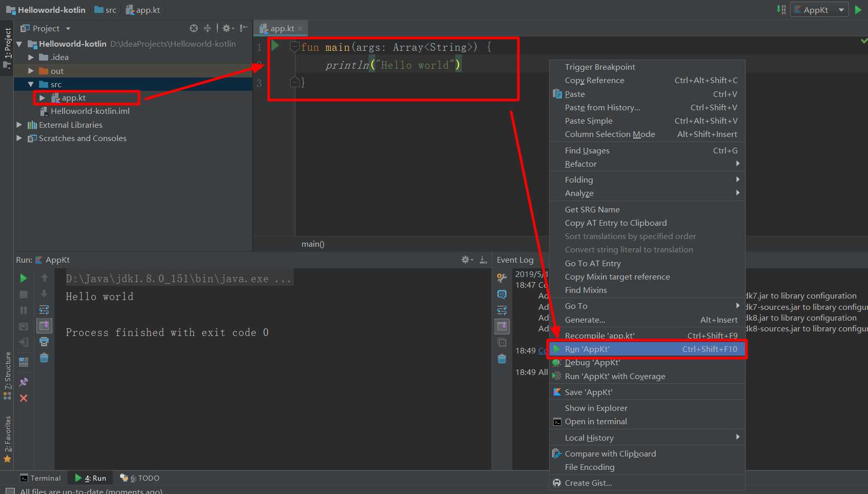Open the 1: Project side tool tab
The width and height of the screenshot is (868, 494).
pyautogui.click(x=7, y=48)
